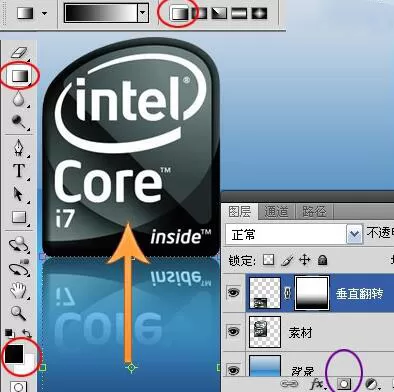Hide the 素材 layer
Image resolution: width=394 pixels, height=392 pixels.
[x=233, y=331]
